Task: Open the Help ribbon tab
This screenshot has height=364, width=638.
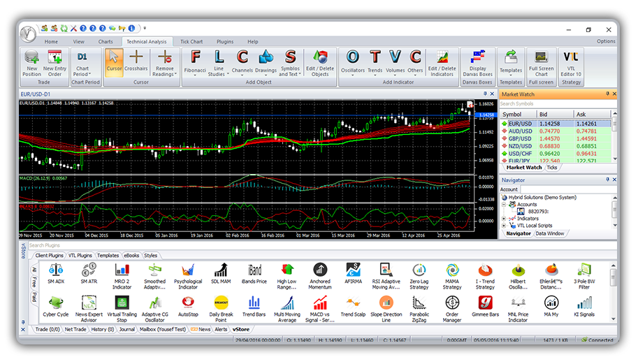Action: (x=253, y=41)
